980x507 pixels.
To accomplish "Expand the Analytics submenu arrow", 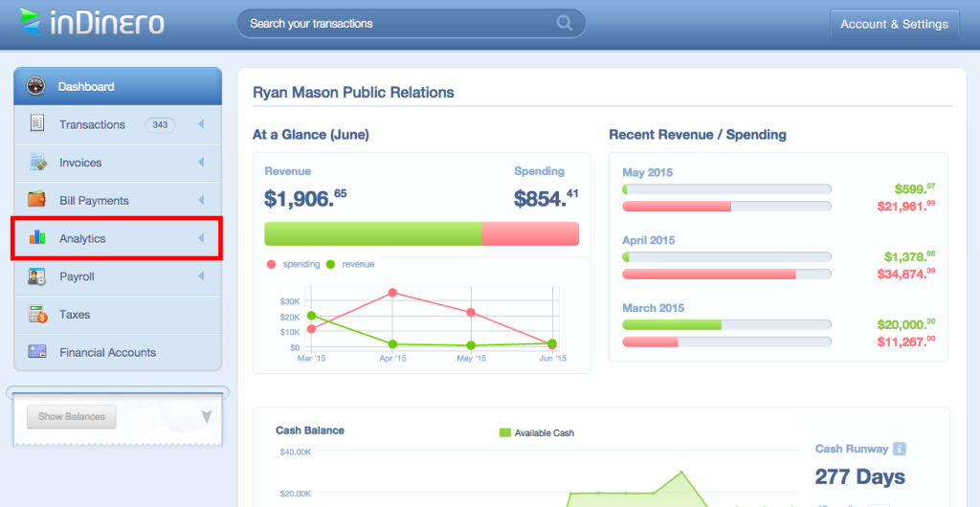I will (201, 238).
